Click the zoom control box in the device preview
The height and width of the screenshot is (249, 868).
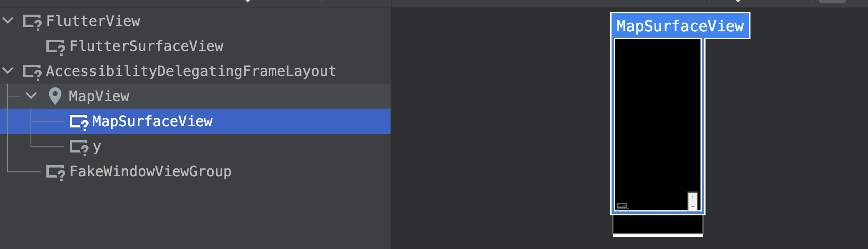pos(693,201)
